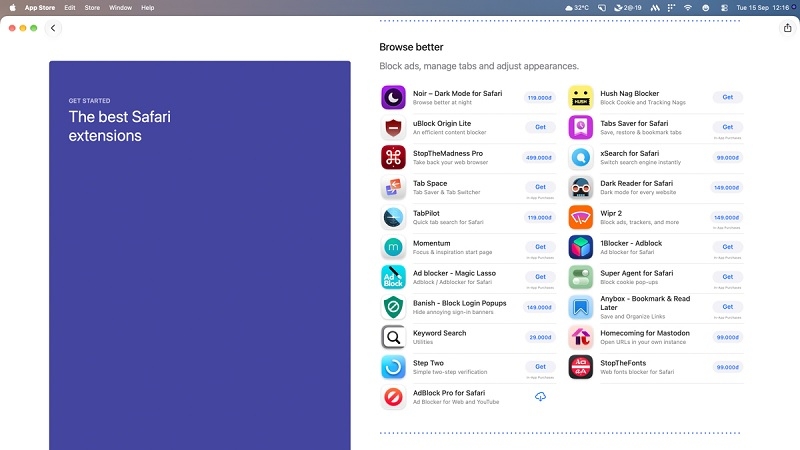This screenshot has height=450, width=800.
Task: Get Hush Nag Blocker
Action: 728,97
